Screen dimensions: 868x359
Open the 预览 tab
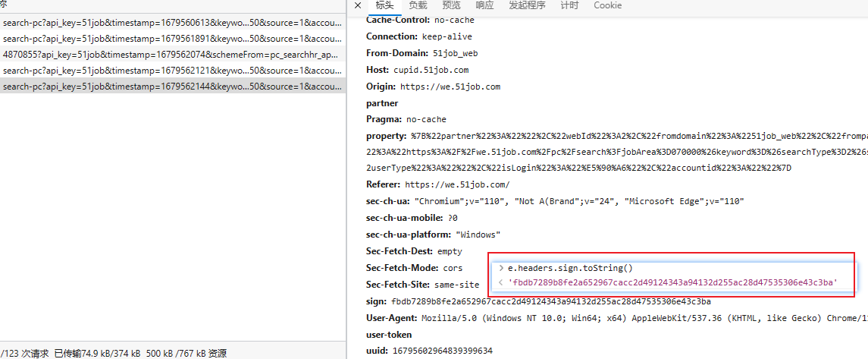click(x=451, y=5)
